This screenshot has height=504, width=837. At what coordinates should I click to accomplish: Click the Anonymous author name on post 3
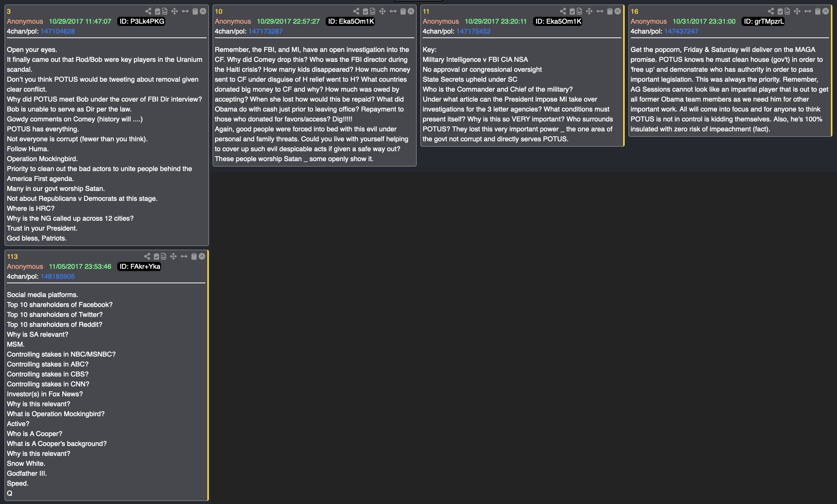click(x=25, y=21)
